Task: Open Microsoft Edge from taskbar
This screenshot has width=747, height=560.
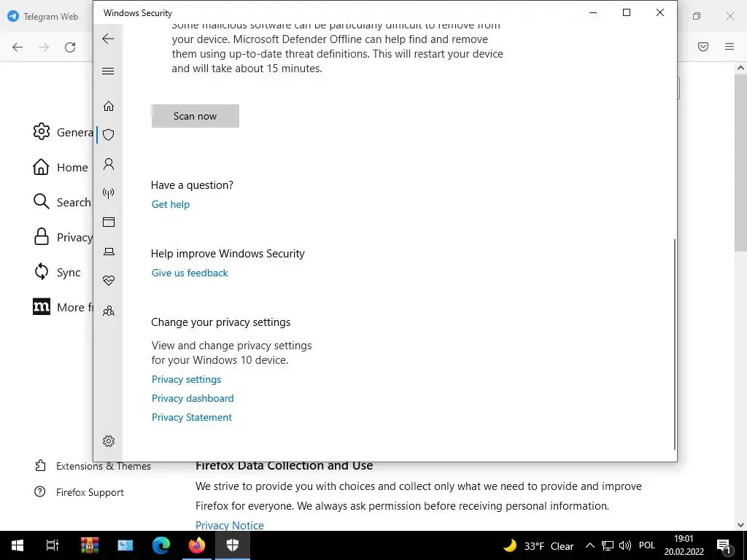Action: [161, 545]
